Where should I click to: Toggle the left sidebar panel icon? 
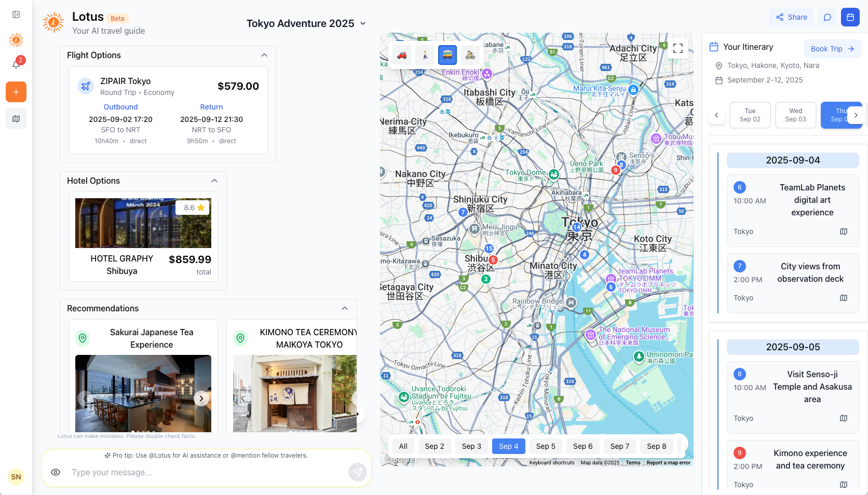[x=16, y=15]
